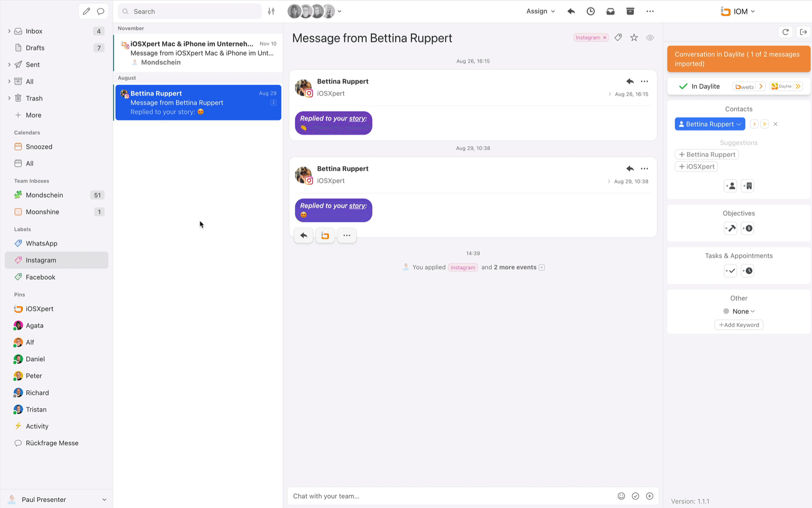Move conversation to inbox tray icon
Image resolution: width=812 pixels, height=508 pixels.
(610, 11)
